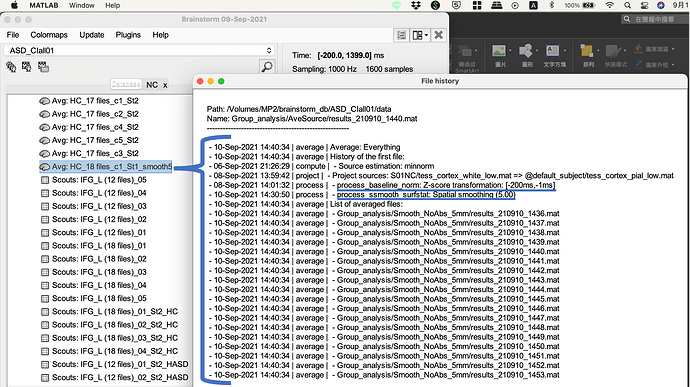Click the process_ssmooth_surfstat Spatial smoothing line
This screenshot has width=690, height=387.
362,195
